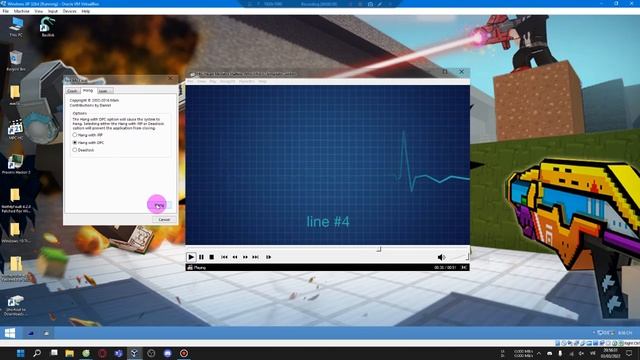Open the media player View menu
Viewport: 640px width, 360px height.
[x=202, y=81]
